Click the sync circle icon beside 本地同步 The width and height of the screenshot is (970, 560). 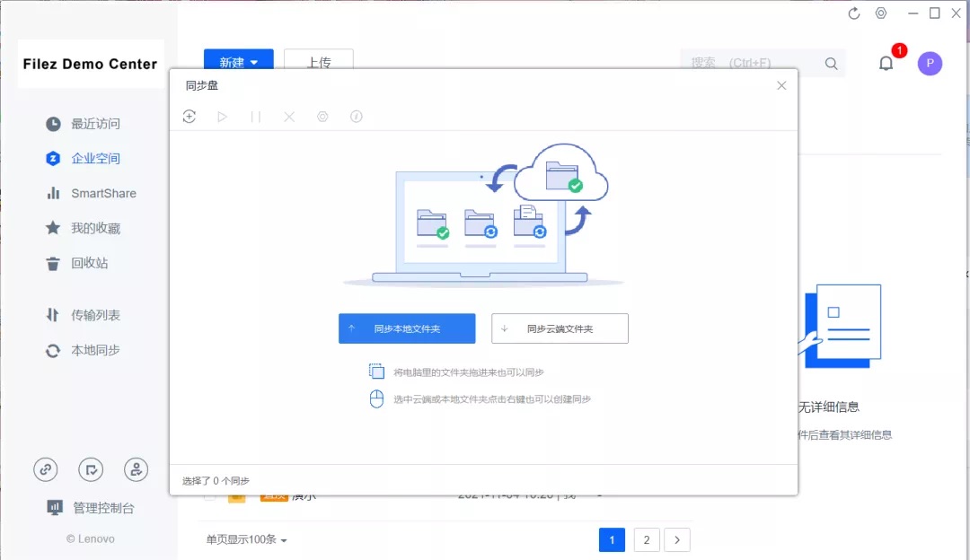(x=53, y=351)
